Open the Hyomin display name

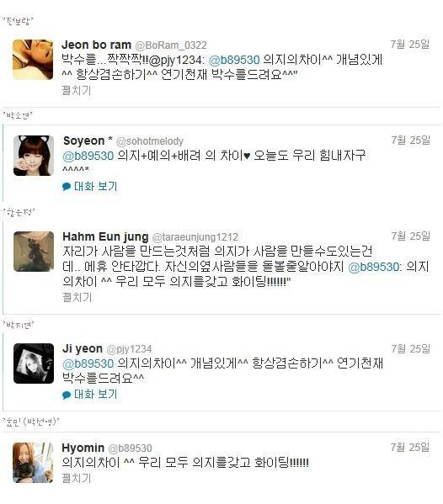[83, 448]
